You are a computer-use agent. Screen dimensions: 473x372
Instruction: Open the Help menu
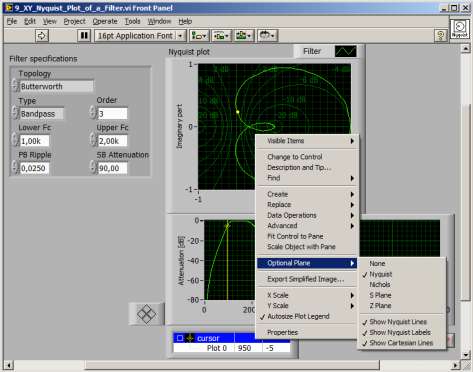185,21
